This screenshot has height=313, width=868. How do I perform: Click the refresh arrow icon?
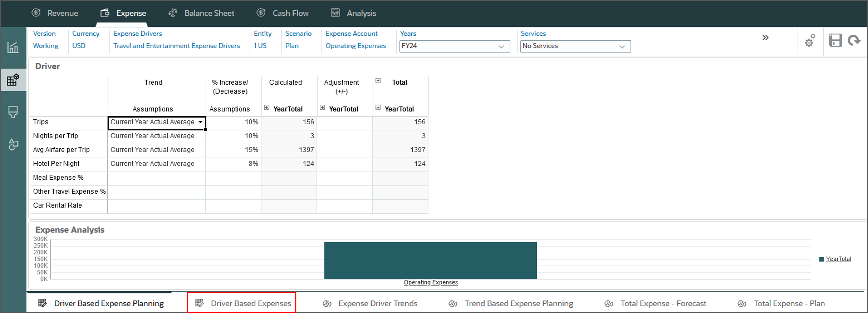coord(854,40)
